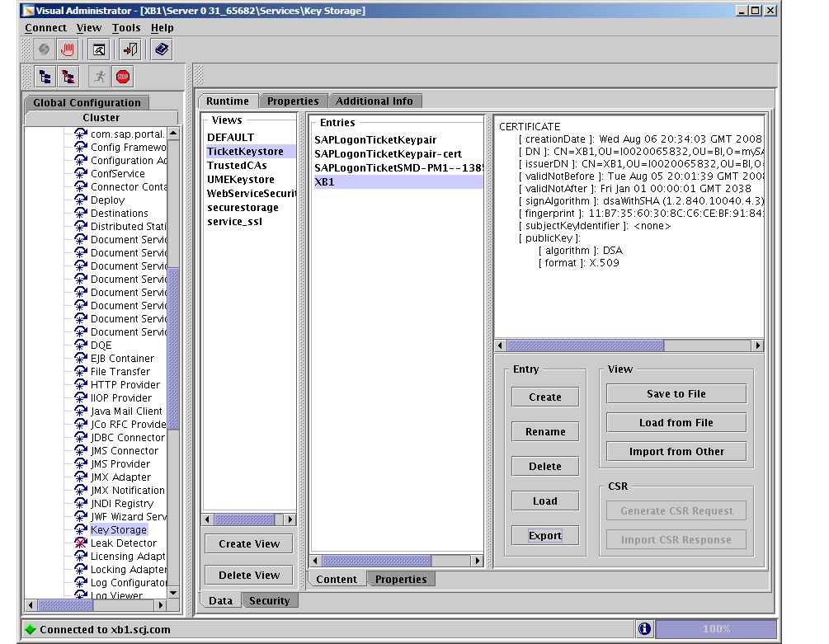Image resolution: width=829 pixels, height=644 pixels.
Task: Click the service tree up scroll arrow
Action: [173, 133]
